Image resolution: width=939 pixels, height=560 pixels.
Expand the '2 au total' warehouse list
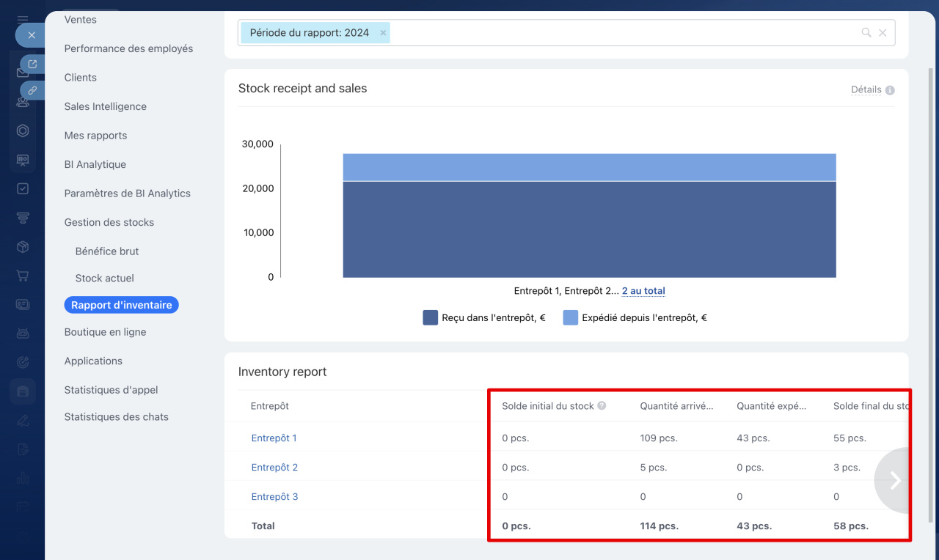tap(643, 291)
